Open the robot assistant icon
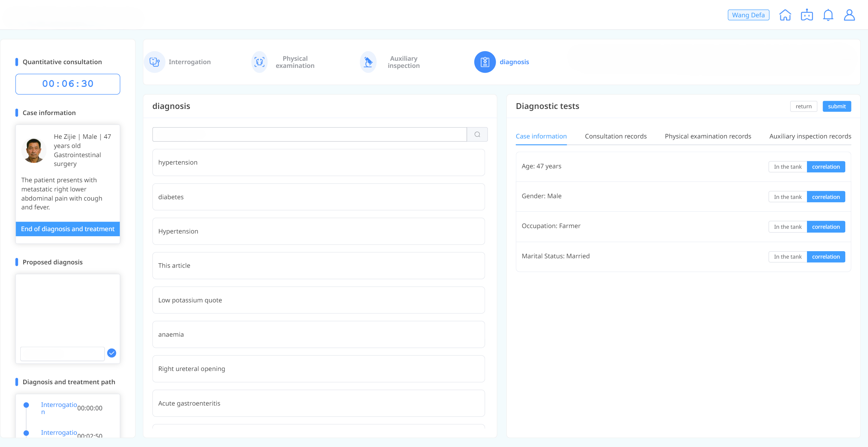Image resolution: width=868 pixels, height=447 pixels. point(807,15)
